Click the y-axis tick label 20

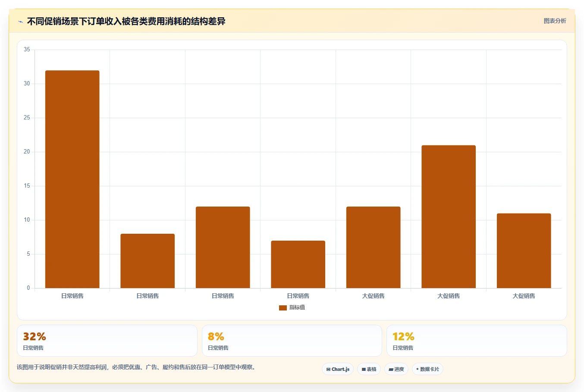click(27, 152)
